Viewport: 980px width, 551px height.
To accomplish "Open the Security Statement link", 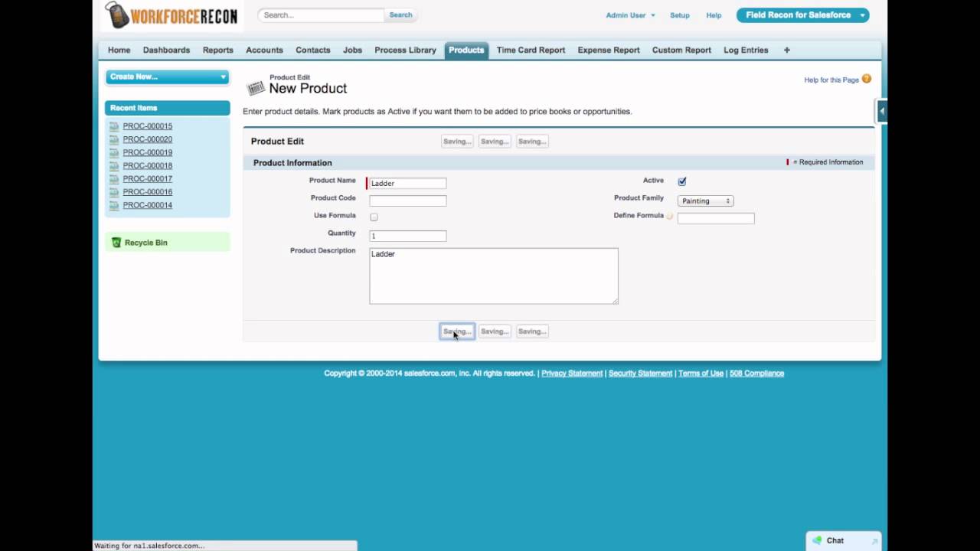I will [x=640, y=373].
